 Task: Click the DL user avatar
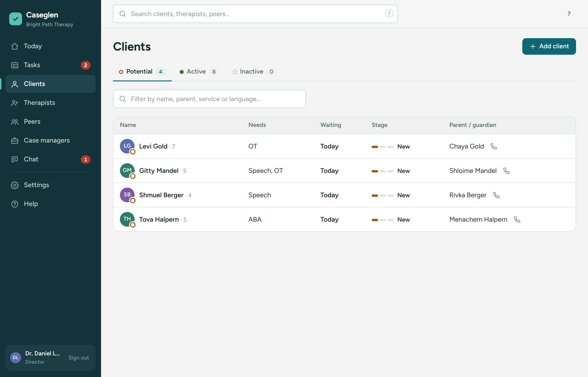point(15,358)
